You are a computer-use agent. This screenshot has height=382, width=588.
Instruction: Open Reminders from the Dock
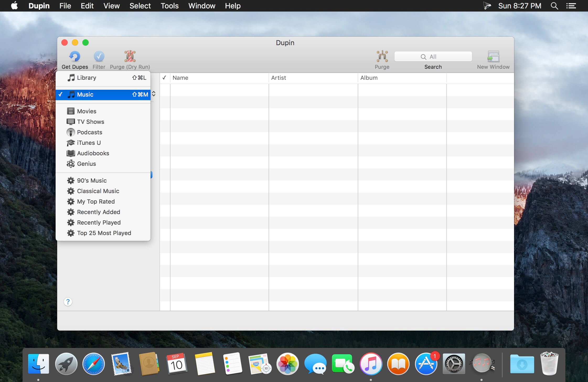[232, 364]
